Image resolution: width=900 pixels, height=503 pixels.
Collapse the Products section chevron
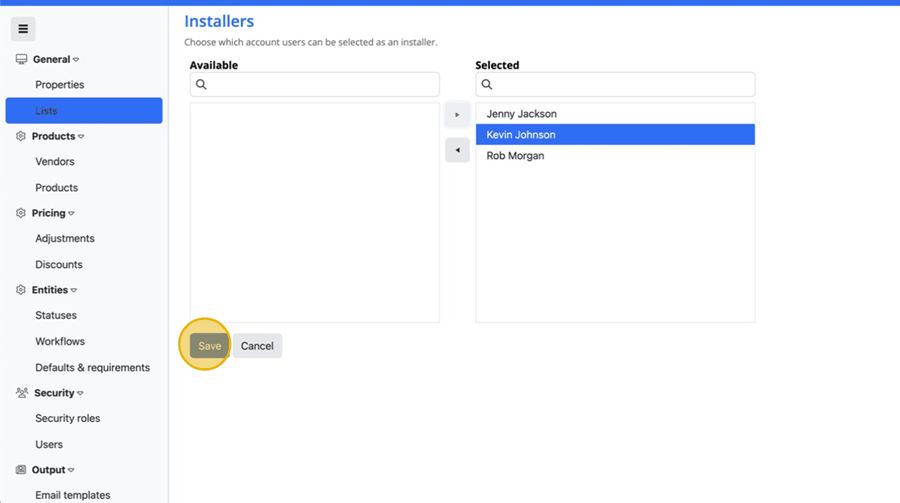[81, 137]
